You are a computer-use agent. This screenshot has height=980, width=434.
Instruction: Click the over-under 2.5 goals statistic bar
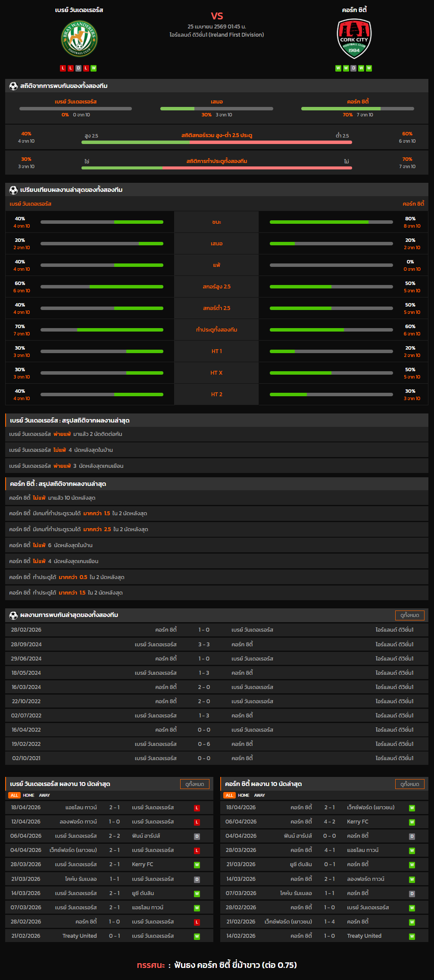coord(216,142)
